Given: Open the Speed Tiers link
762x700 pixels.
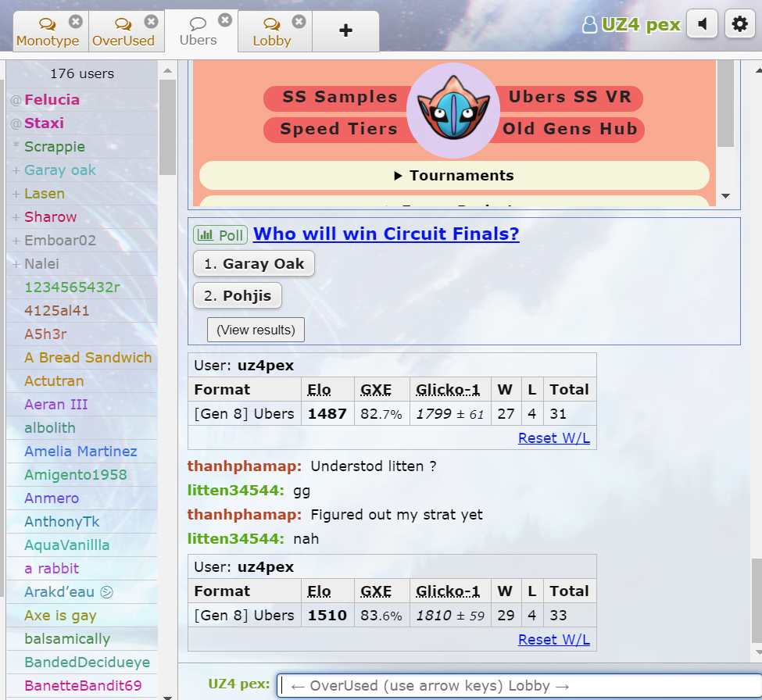Looking at the screenshot, I should coord(338,130).
